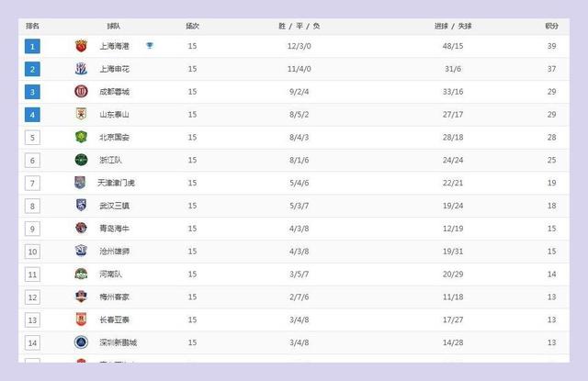
Task: Click the 12/3/0 win-draw-loss record
Action: 299,46
